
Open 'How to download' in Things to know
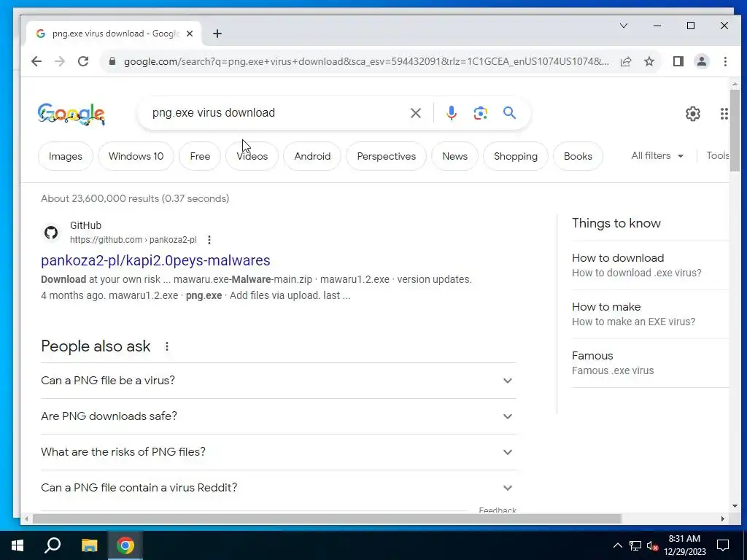click(650, 265)
